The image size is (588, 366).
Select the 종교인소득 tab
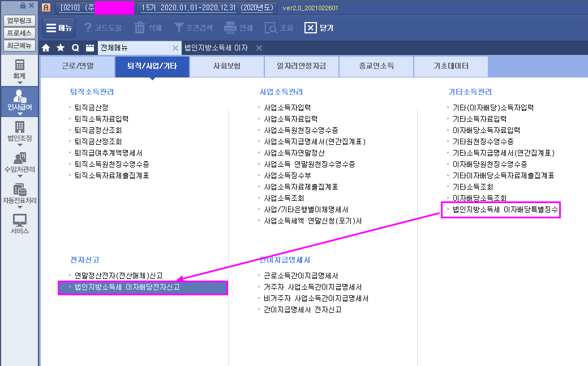[376, 66]
